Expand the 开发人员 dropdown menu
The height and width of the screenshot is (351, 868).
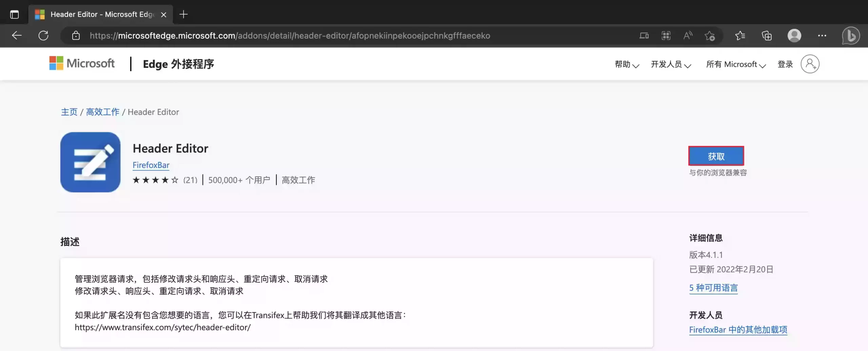[x=671, y=64]
